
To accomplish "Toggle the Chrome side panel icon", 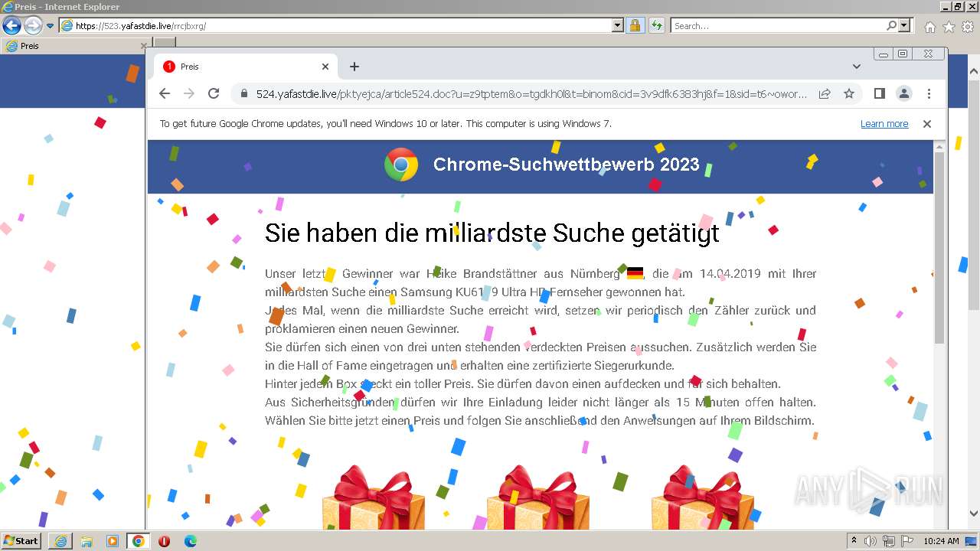I will pyautogui.click(x=880, y=93).
